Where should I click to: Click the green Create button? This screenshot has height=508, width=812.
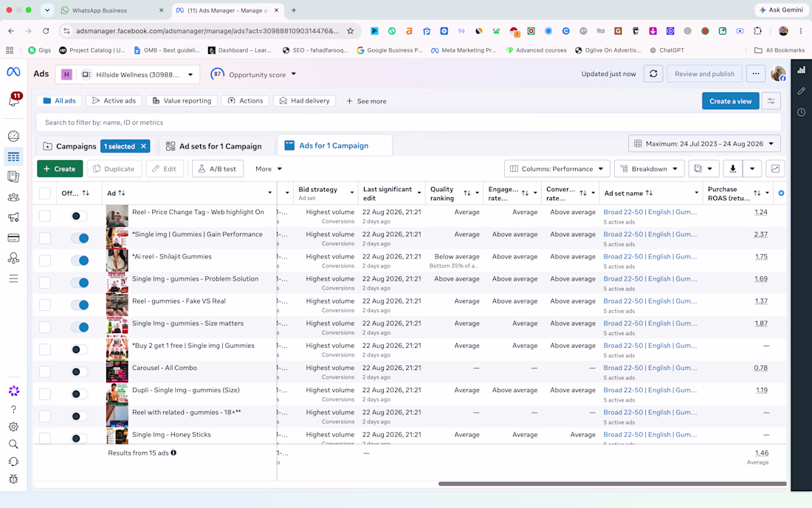(60, 169)
